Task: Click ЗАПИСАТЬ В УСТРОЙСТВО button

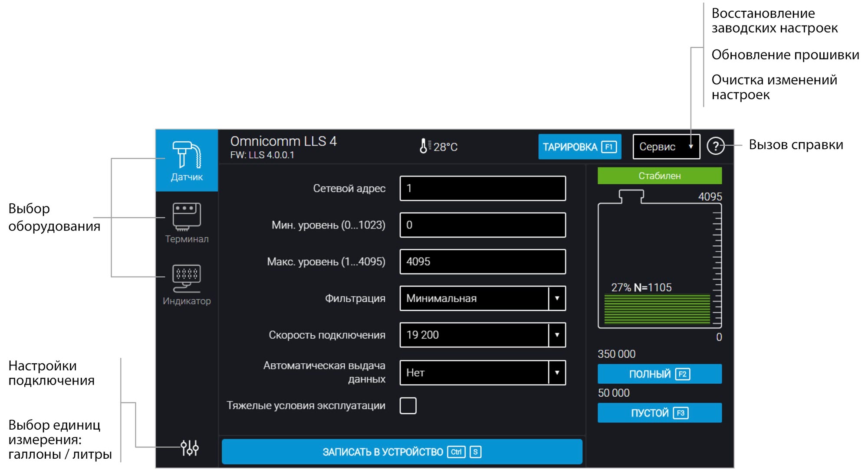Action: click(402, 452)
